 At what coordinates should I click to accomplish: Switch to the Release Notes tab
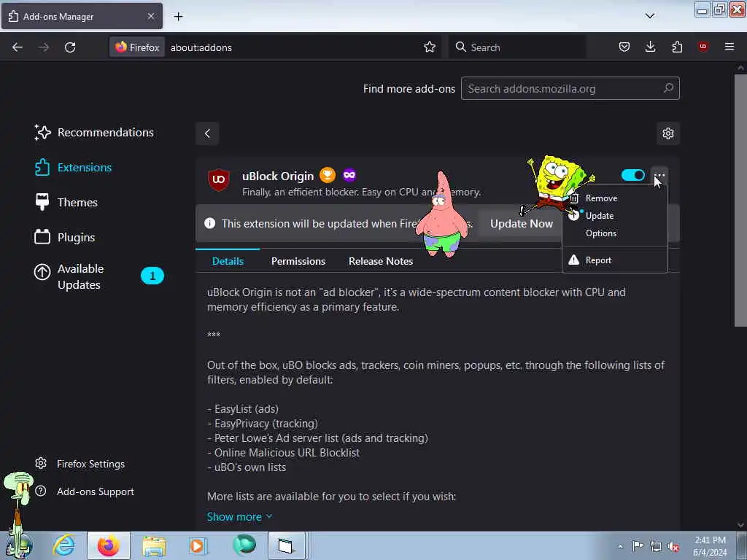pyautogui.click(x=381, y=261)
